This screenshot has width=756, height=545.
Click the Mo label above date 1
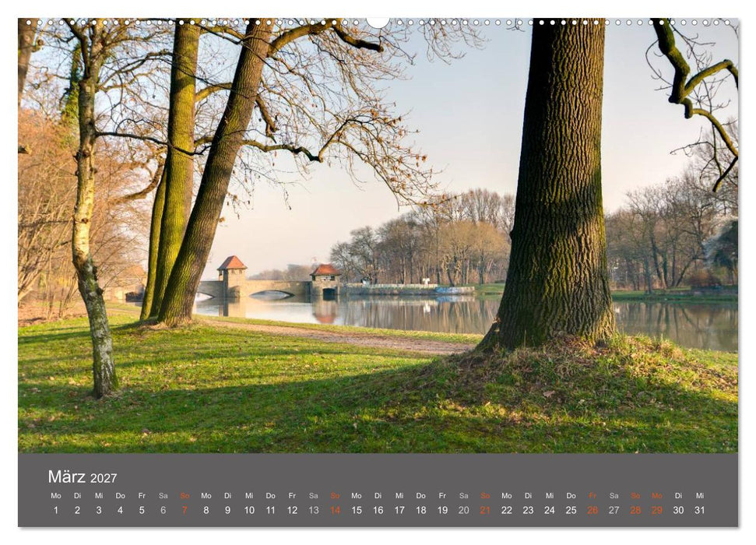(x=56, y=495)
